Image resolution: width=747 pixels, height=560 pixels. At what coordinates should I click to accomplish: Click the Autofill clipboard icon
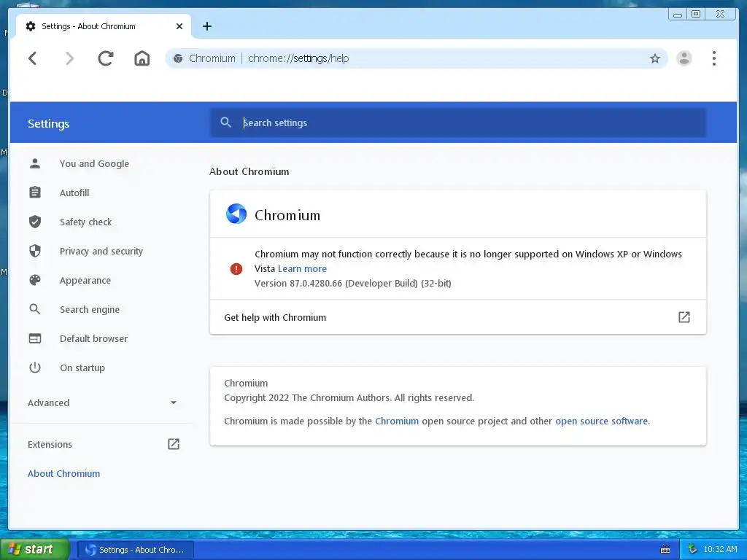(x=35, y=192)
